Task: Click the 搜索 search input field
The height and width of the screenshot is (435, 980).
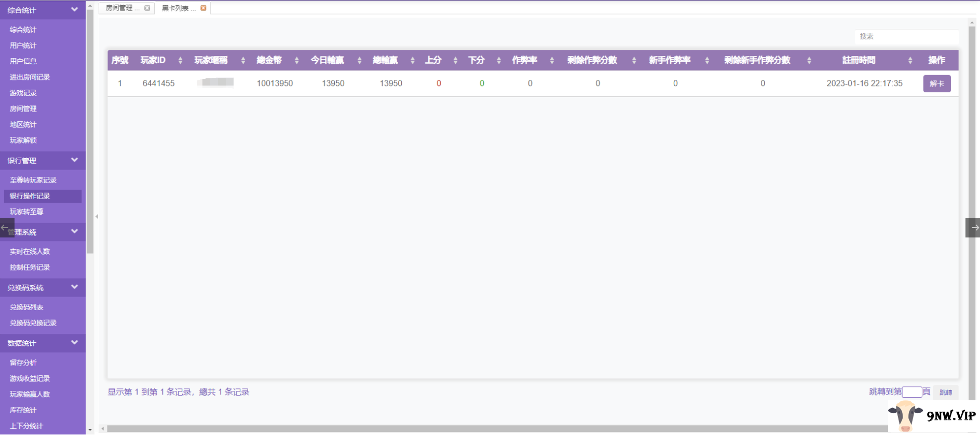Action: (x=906, y=36)
